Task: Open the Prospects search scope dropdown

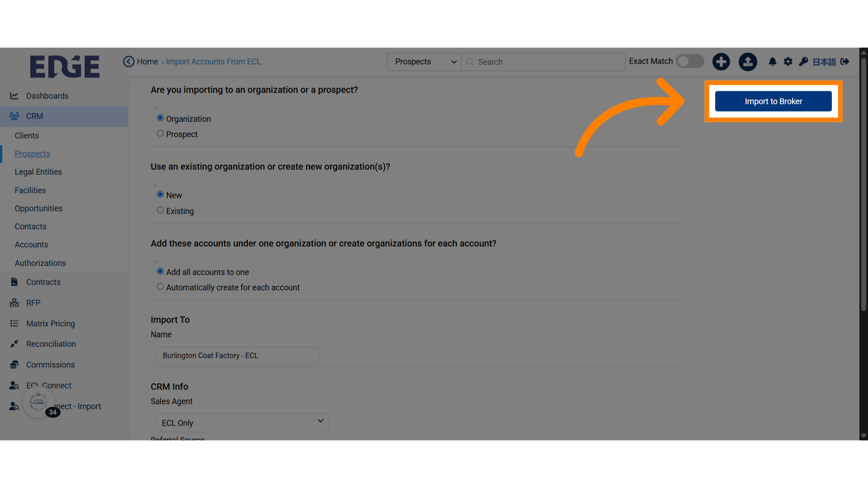Action: click(424, 62)
